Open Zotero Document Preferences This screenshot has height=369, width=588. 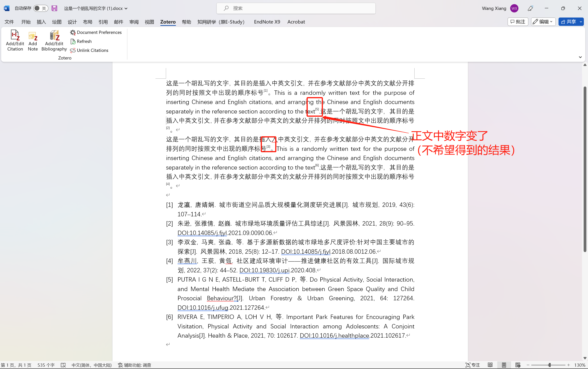click(96, 33)
